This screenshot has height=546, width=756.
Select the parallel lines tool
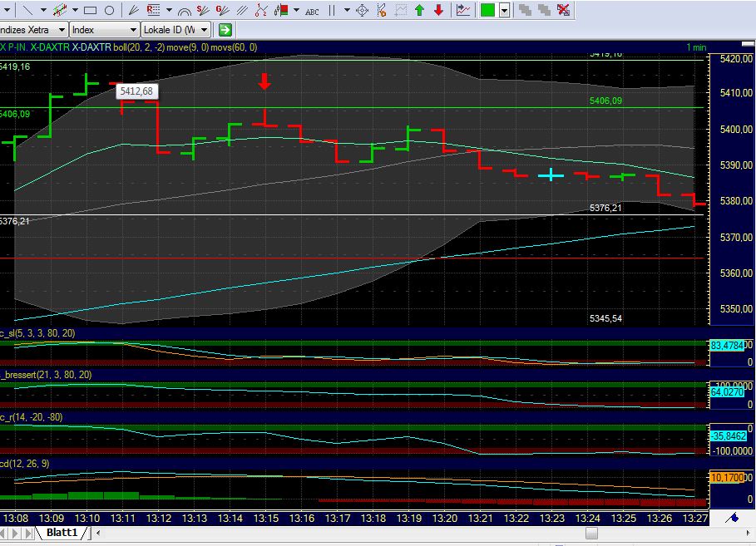241,10
